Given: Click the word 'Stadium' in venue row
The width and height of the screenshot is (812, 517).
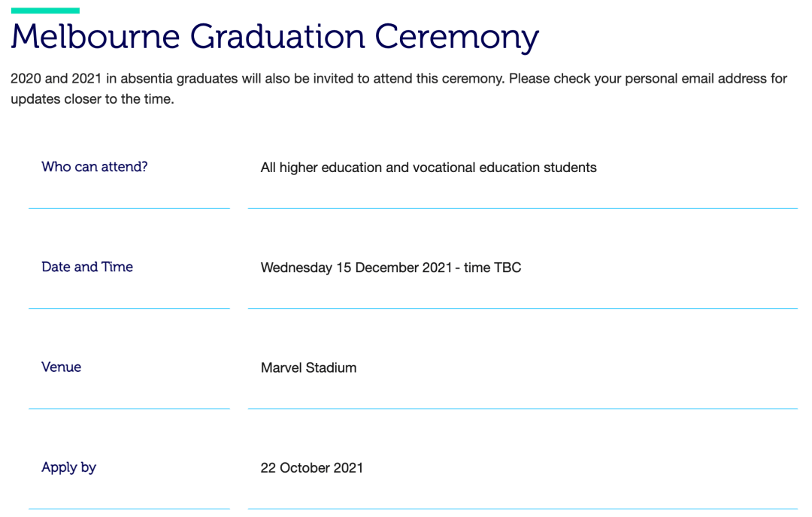Looking at the screenshot, I should point(331,368).
